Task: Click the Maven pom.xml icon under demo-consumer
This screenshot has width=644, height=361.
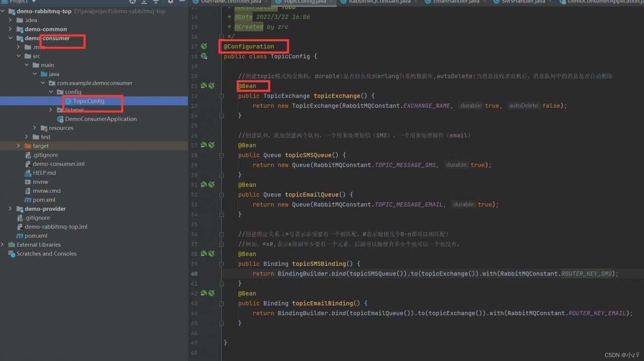Action: pyautogui.click(x=28, y=200)
